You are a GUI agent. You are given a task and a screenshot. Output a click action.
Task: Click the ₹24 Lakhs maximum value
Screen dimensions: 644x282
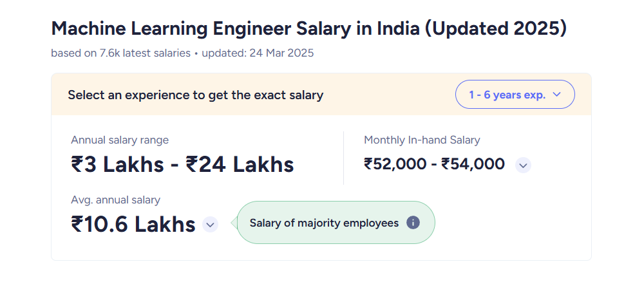point(240,164)
